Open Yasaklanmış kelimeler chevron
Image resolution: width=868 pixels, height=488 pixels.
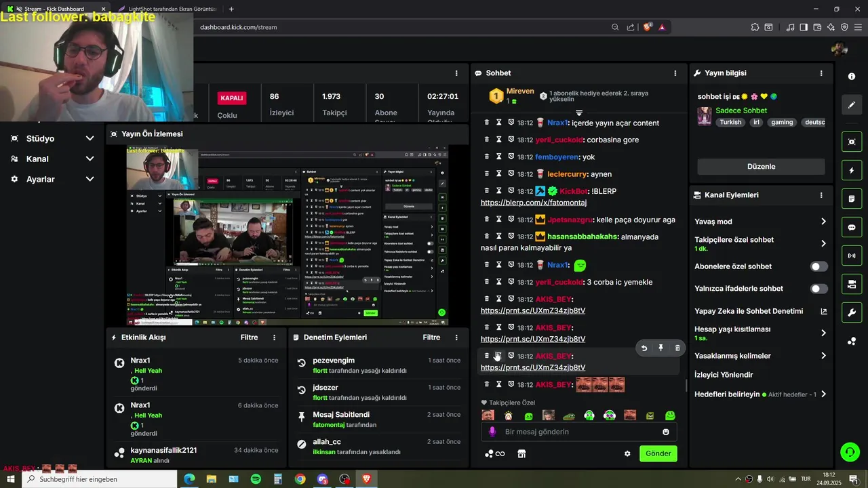(823, 356)
